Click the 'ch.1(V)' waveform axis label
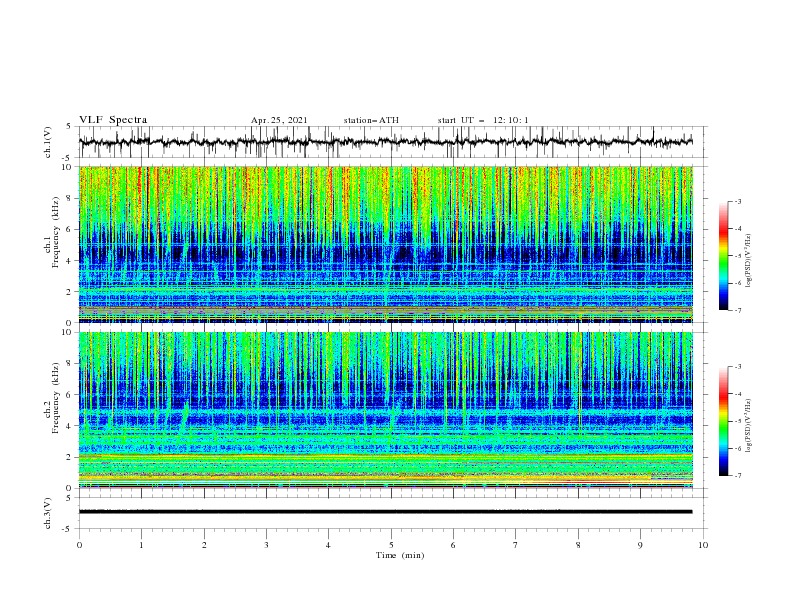792x612 pixels. (48, 142)
